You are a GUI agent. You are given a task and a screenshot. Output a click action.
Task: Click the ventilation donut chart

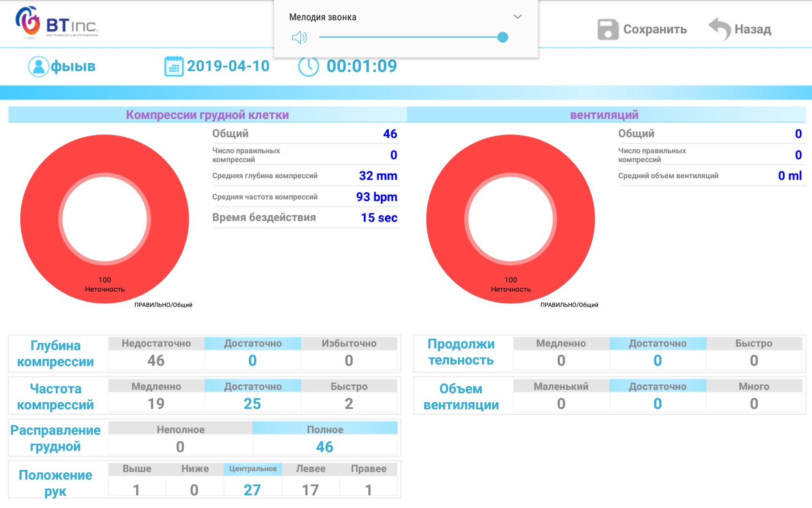tap(511, 219)
